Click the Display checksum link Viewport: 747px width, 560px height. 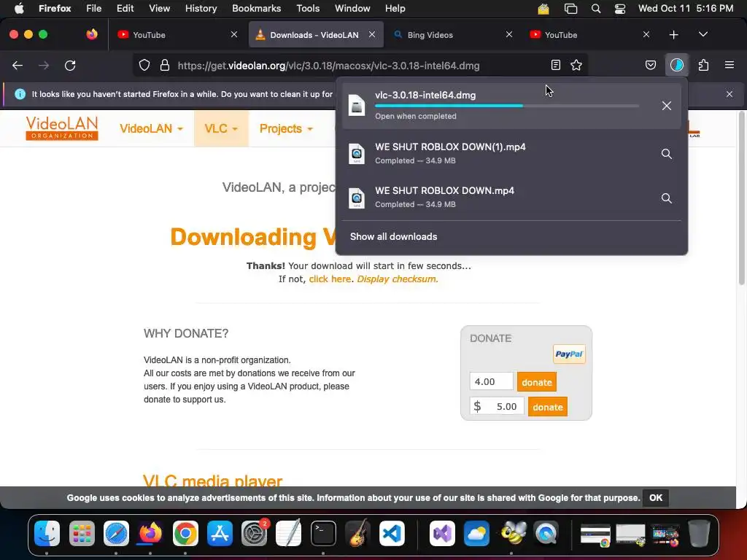point(398,279)
